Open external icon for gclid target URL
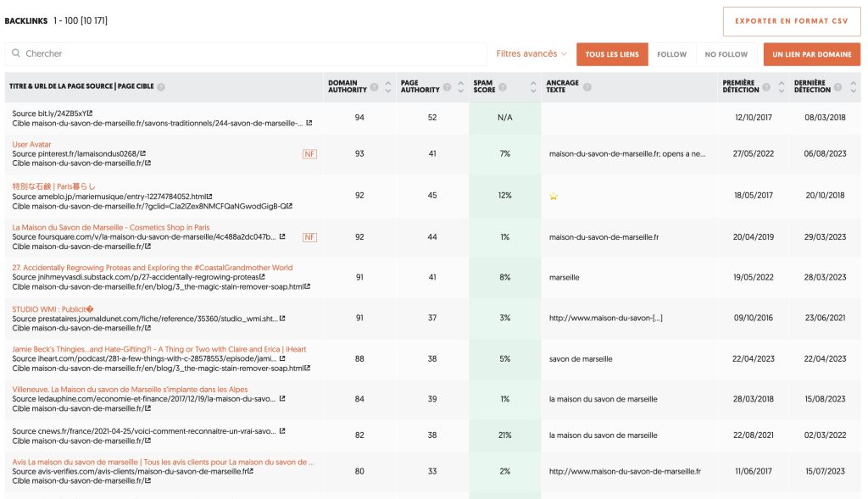This screenshot has height=499, width=868. [x=290, y=206]
